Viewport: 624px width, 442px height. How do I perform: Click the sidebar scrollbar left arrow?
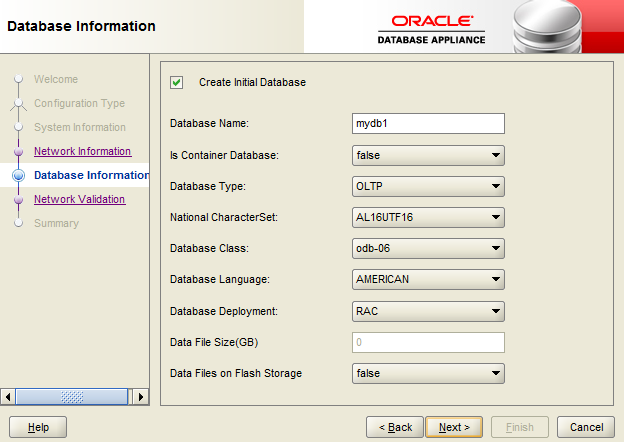point(8,397)
